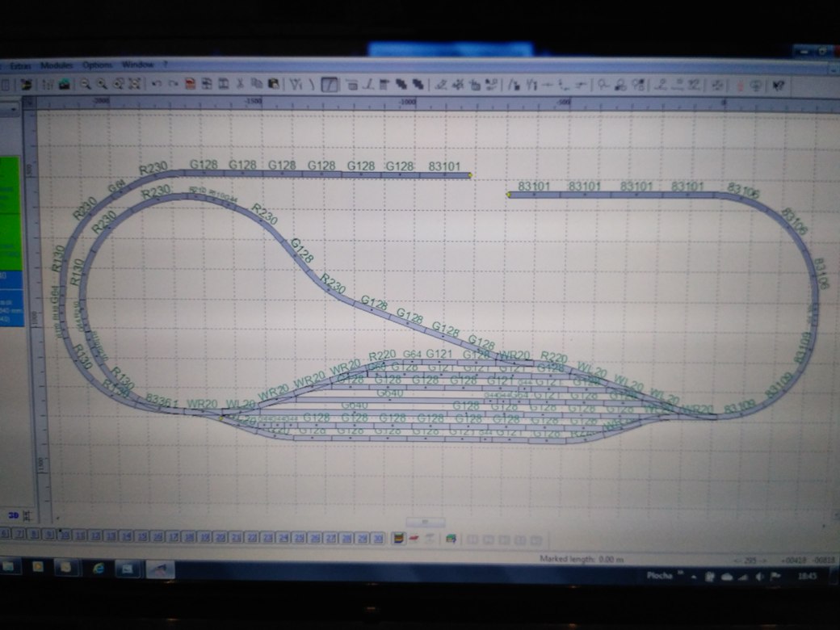Viewport: 840px width, 630px height.
Task: Paste from clipboard using toolbar icon
Action: [x=274, y=83]
